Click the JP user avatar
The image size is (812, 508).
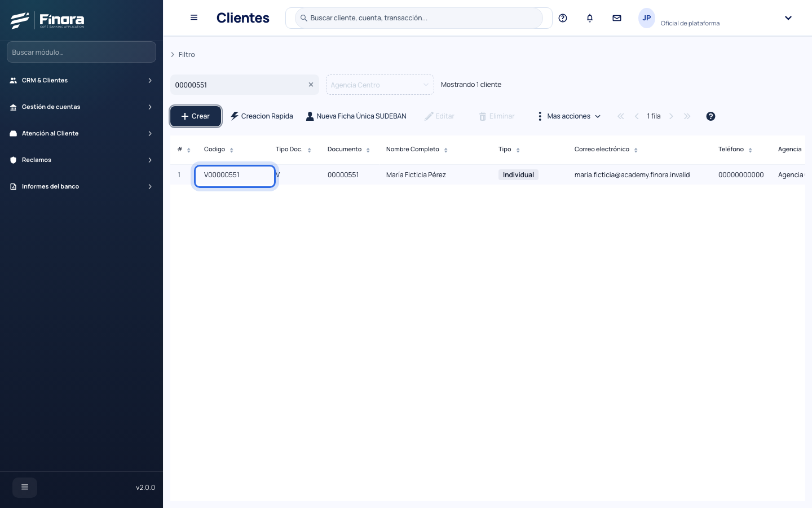click(647, 18)
